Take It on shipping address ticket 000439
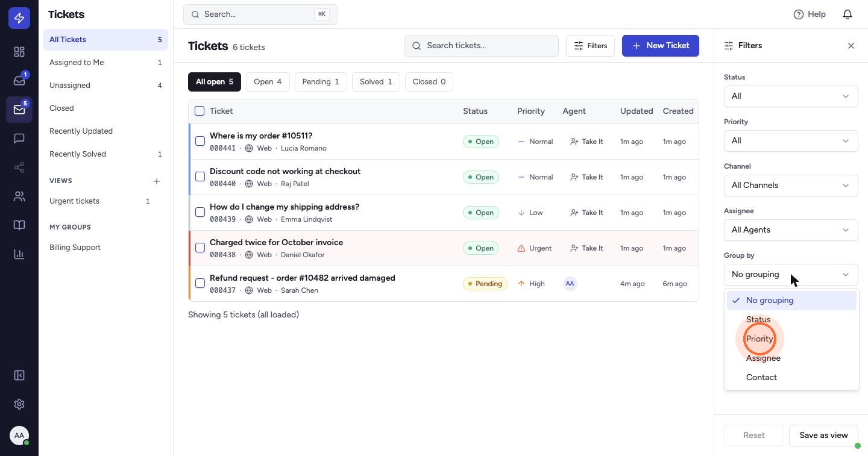The image size is (868, 456). [x=587, y=213]
